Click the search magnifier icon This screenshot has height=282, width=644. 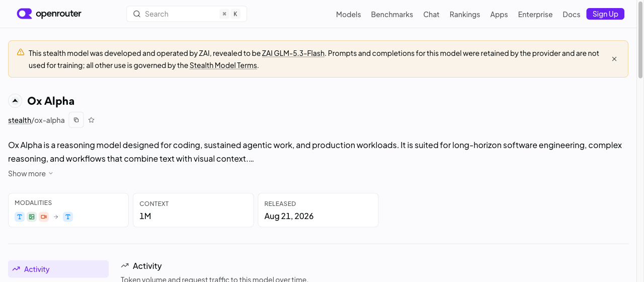[136, 14]
